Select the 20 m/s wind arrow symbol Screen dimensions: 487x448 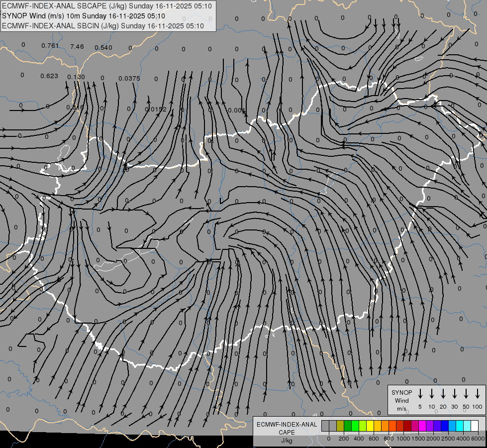pyautogui.click(x=443, y=394)
